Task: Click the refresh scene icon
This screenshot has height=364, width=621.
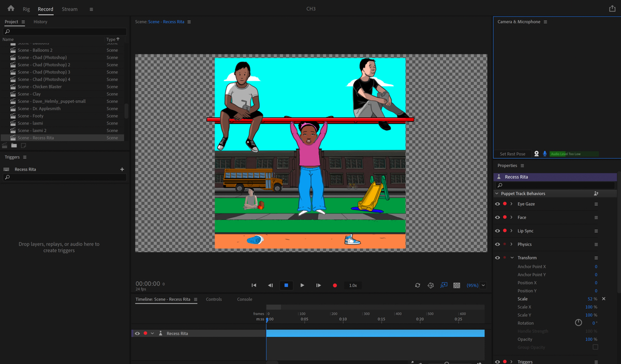Action: point(418,285)
